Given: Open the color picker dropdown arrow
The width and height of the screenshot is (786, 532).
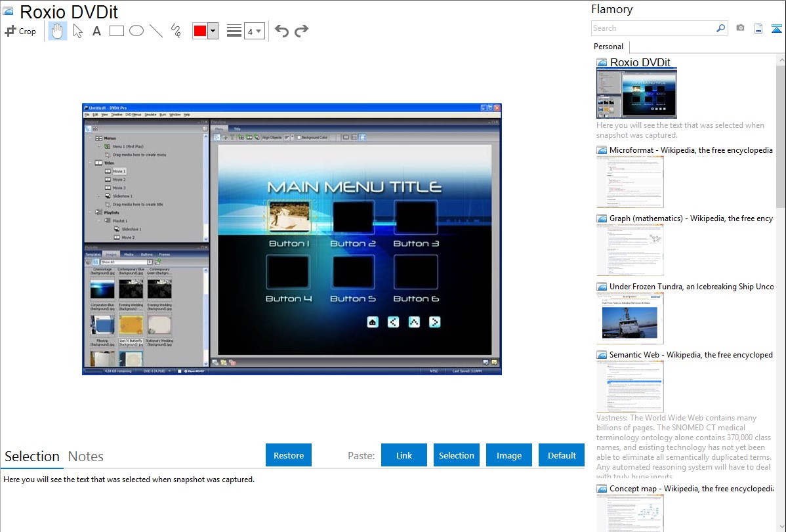Looking at the screenshot, I should click(x=213, y=31).
